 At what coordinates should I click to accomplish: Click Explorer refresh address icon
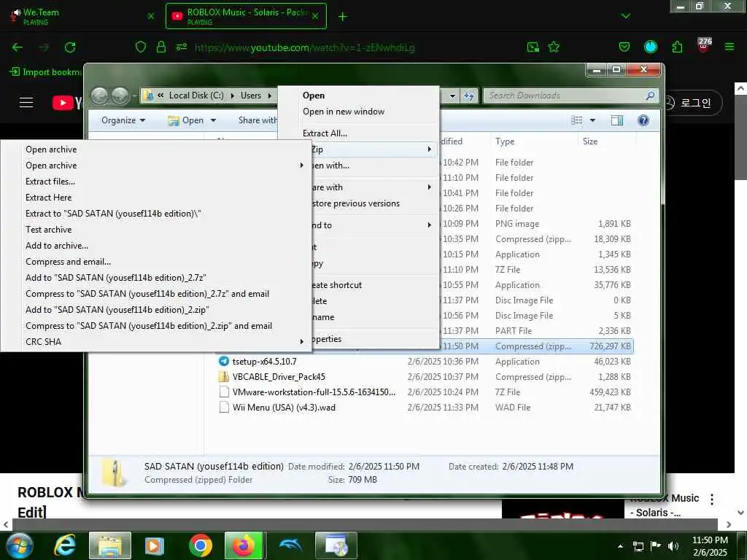tap(469, 96)
